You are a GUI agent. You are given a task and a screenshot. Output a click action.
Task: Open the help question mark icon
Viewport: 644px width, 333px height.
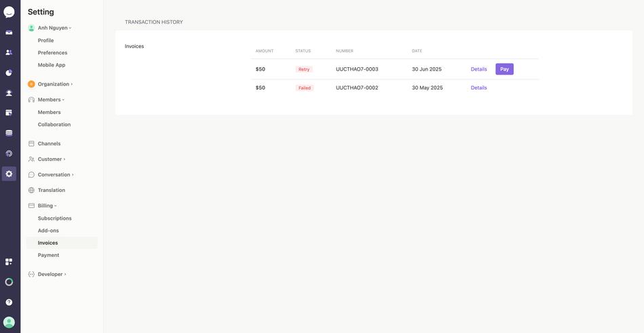[9, 302]
